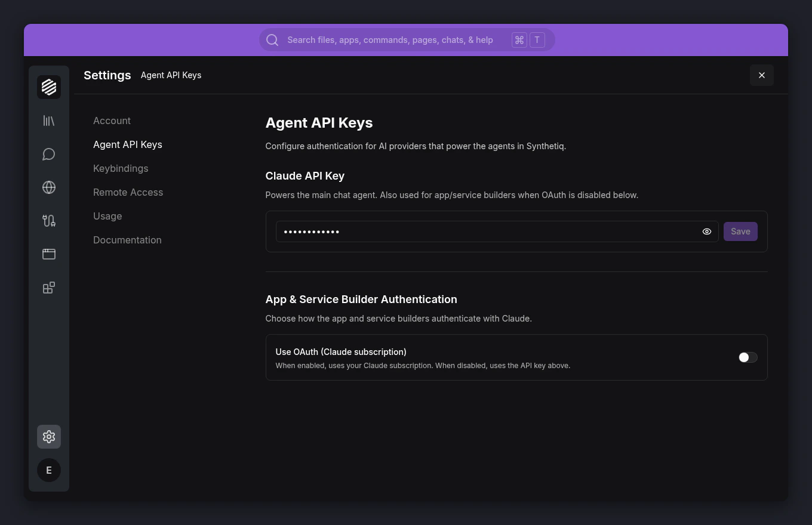Open the chat bubble icon in sidebar

[49, 154]
